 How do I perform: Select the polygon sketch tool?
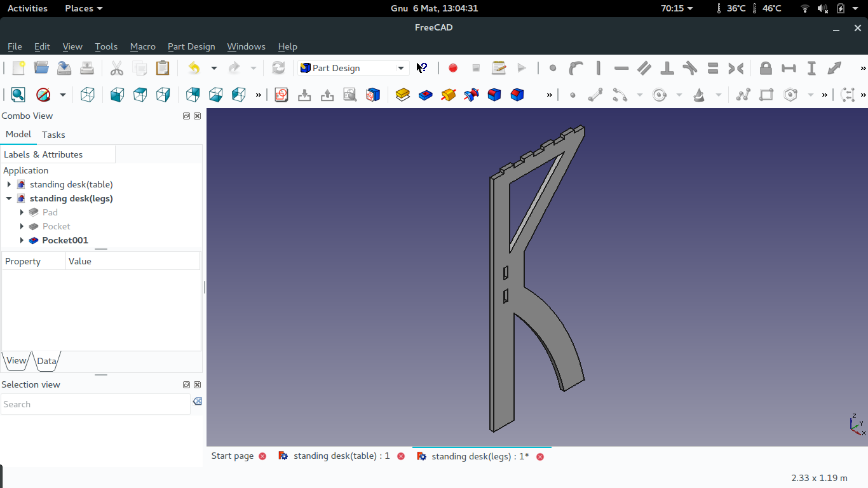(790, 94)
